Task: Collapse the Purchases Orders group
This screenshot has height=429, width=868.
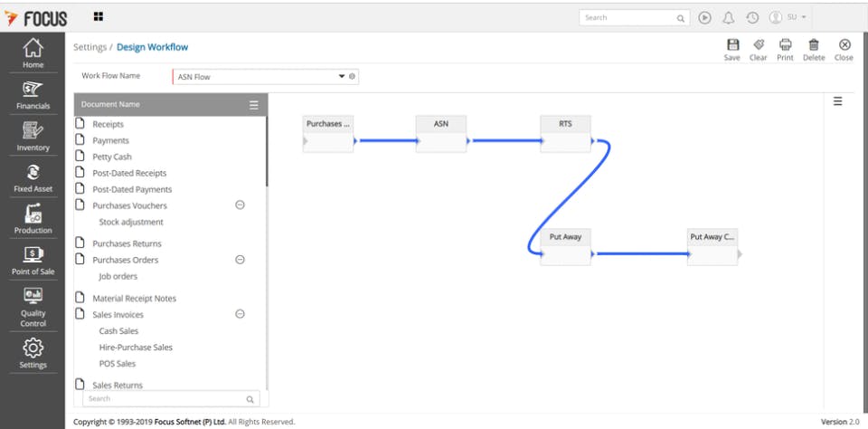Action: coord(240,260)
